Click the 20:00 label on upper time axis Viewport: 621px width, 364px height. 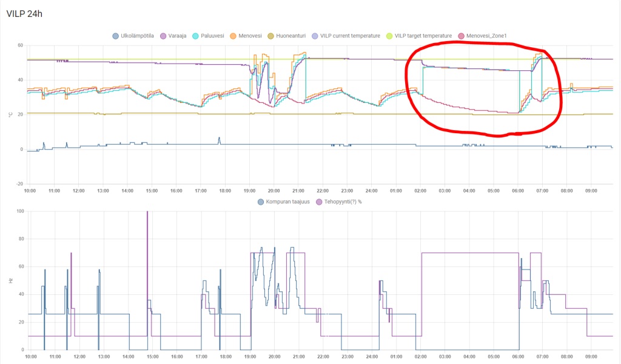pos(274,191)
